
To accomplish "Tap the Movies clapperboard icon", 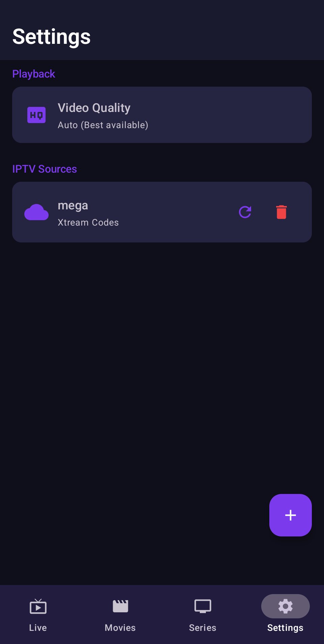I will tap(120, 606).
